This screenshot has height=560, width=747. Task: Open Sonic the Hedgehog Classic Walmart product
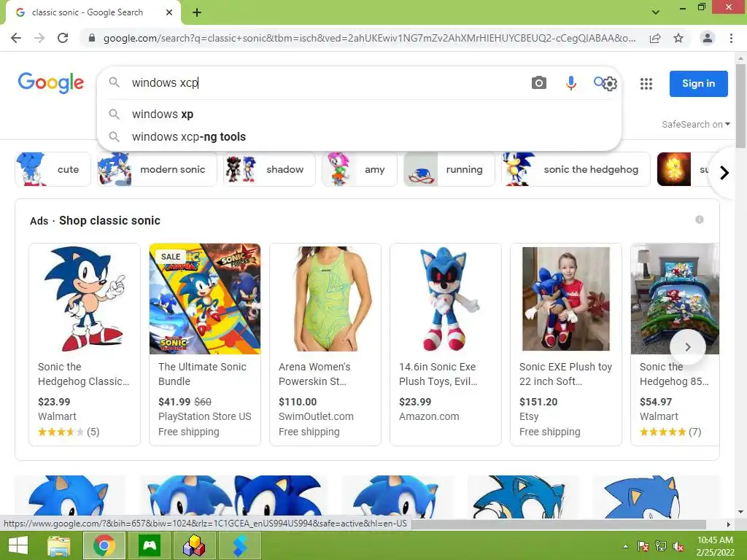click(x=85, y=344)
